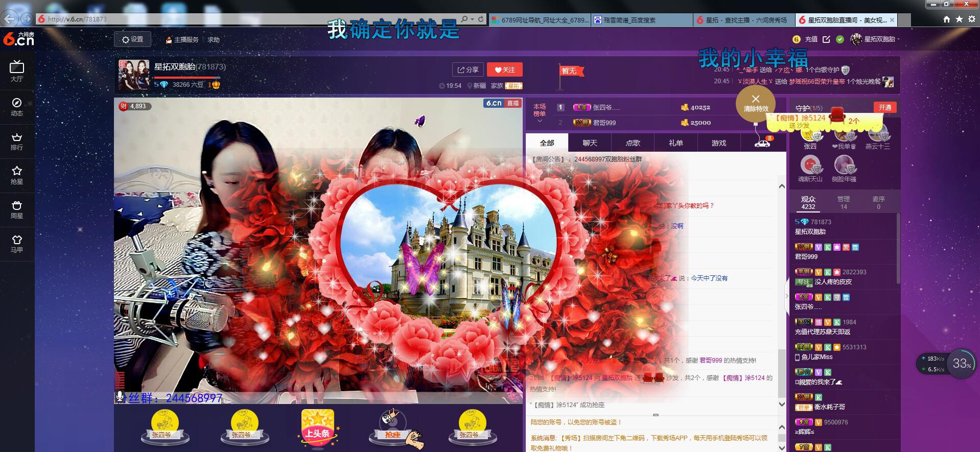Click the 6.cn 六间房 logo

(x=18, y=39)
